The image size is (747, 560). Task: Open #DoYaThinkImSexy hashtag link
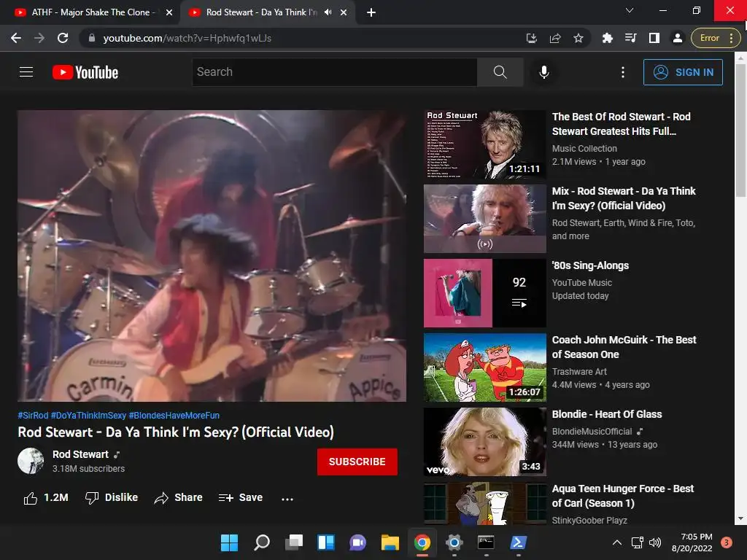88,415
